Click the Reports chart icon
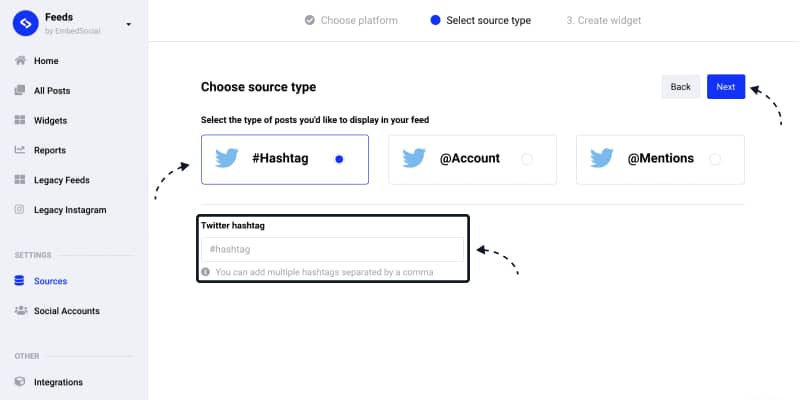This screenshot has height=400, width=800. [x=20, y=150]
